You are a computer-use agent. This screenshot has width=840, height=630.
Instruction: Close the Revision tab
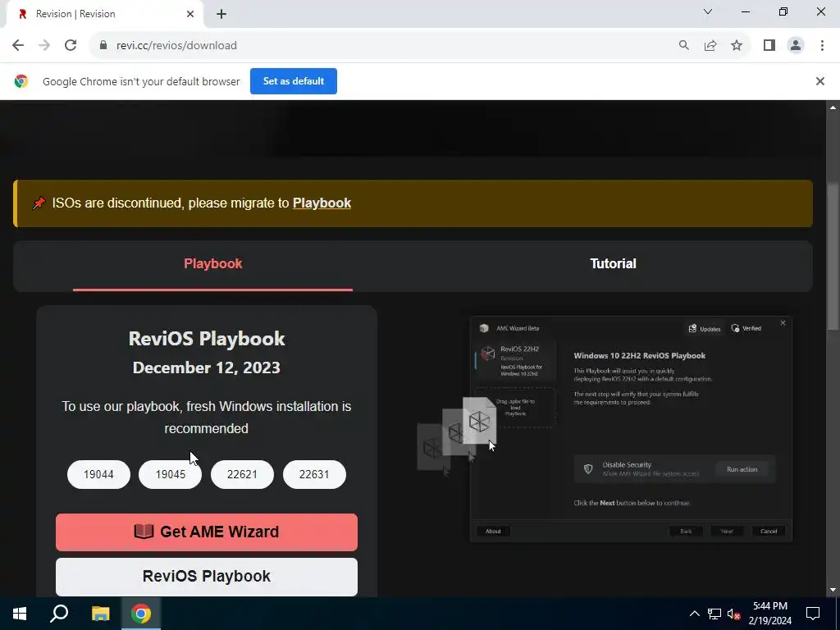(190, 15)
